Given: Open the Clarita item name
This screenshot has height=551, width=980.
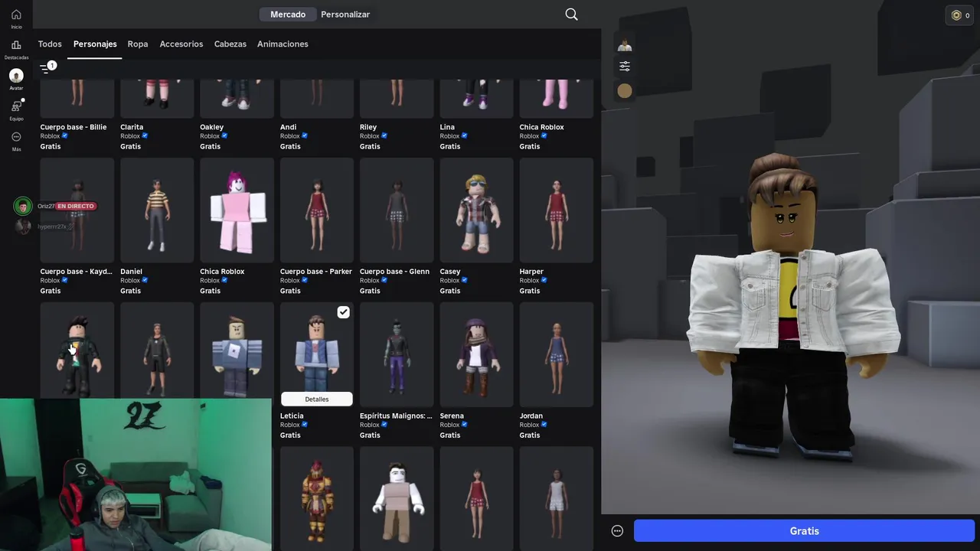Looking at the screenshot, I should pyautogui.click(x=132, y=127).
